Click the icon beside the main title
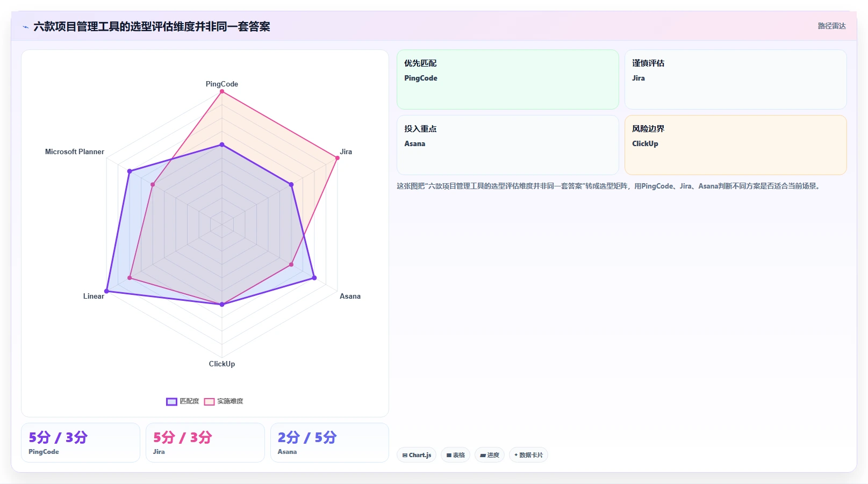Viewport: 868px width, 484px height. click(25, 27)
